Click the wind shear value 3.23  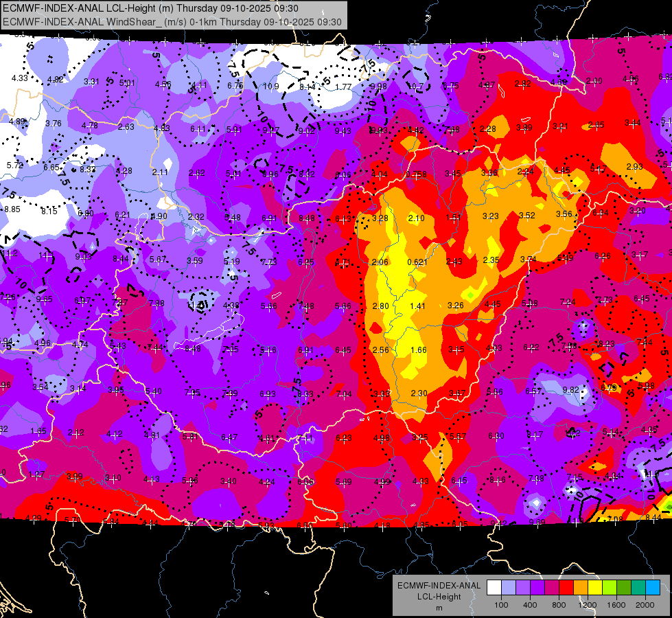coord(490,216)
